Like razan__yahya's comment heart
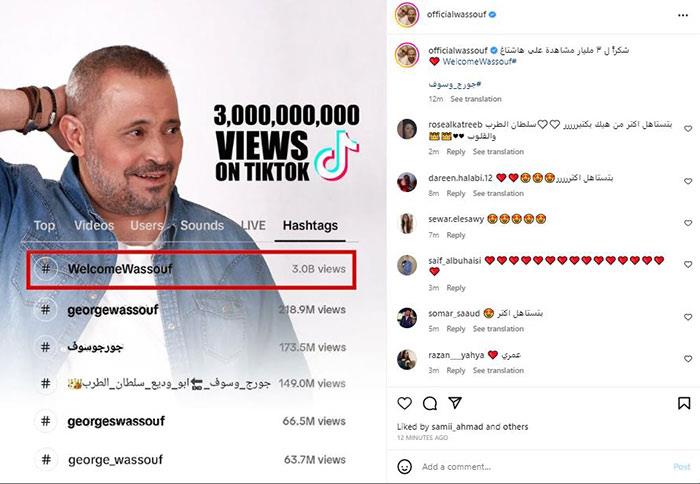This screenshot has width=700, height=484. pyautogui.click(x=688, y=359)
